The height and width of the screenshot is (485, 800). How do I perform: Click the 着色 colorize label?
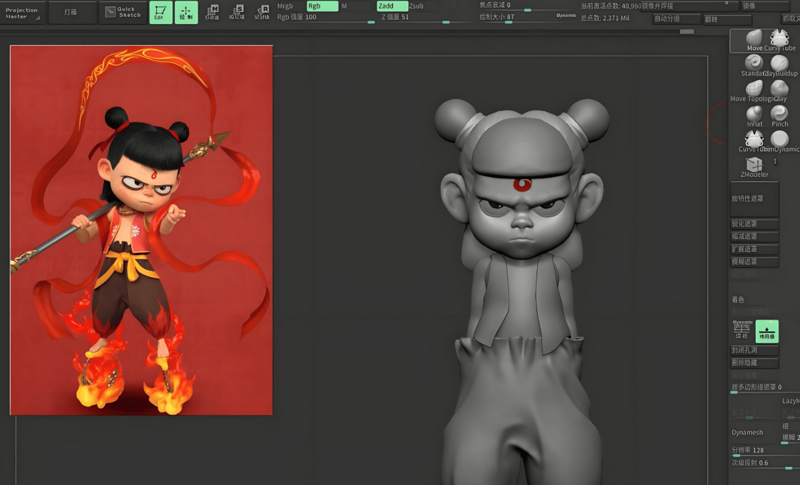pyautogui.click(x=738, y=299)
